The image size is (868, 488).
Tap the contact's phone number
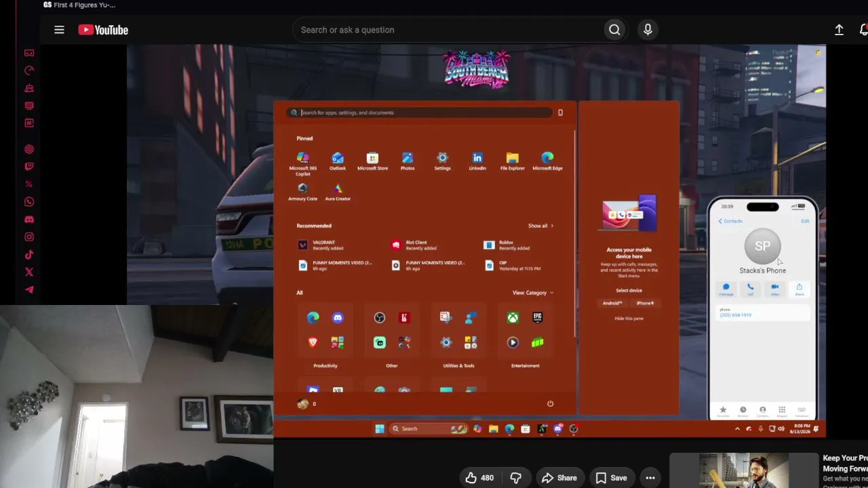point(736,315)
